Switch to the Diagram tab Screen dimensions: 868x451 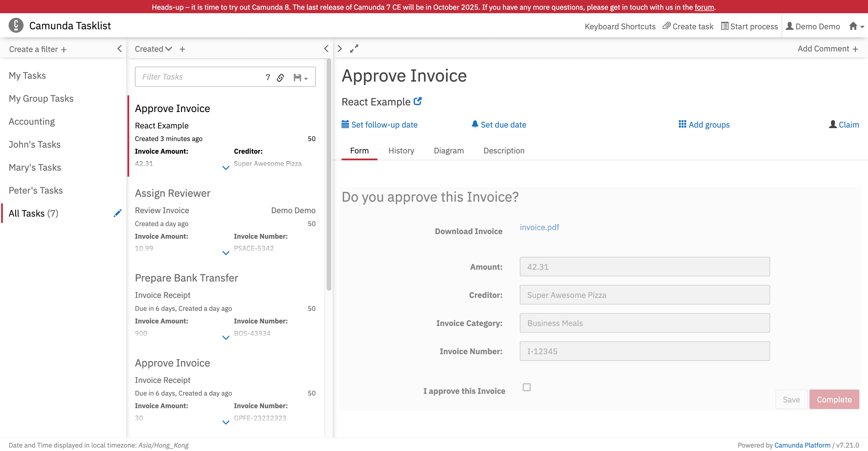(448, 151)
